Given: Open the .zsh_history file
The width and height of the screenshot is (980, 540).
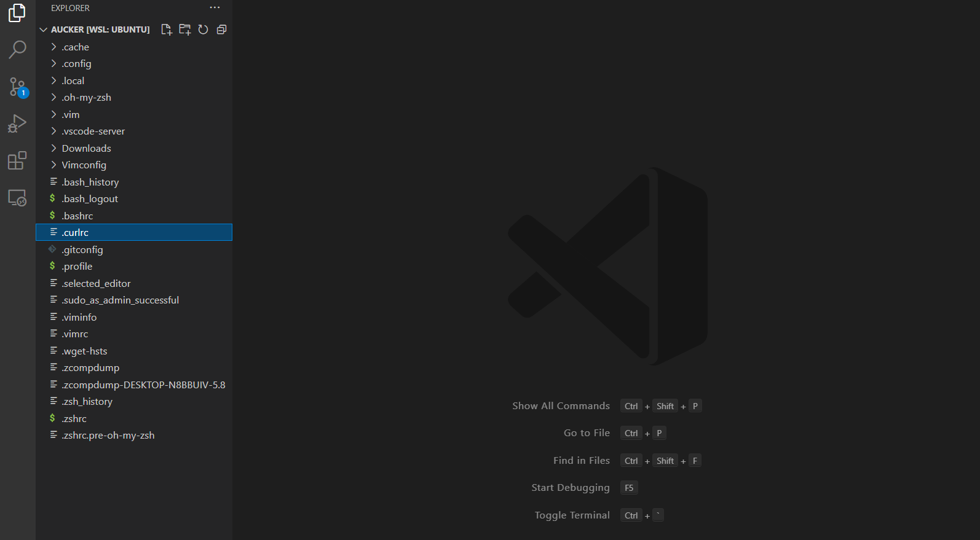Looking at the screenshot, I should (x=134, y=402).
